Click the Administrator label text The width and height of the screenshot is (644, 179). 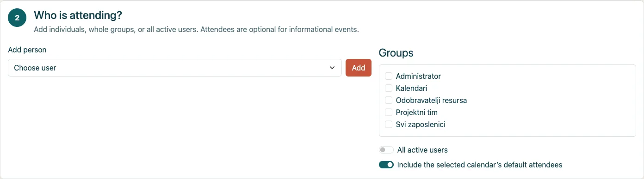click(418, 76)
